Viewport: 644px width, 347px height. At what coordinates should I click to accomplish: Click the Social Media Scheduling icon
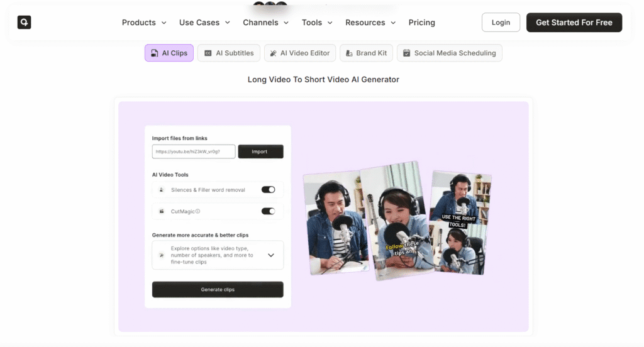click(407, 53)
